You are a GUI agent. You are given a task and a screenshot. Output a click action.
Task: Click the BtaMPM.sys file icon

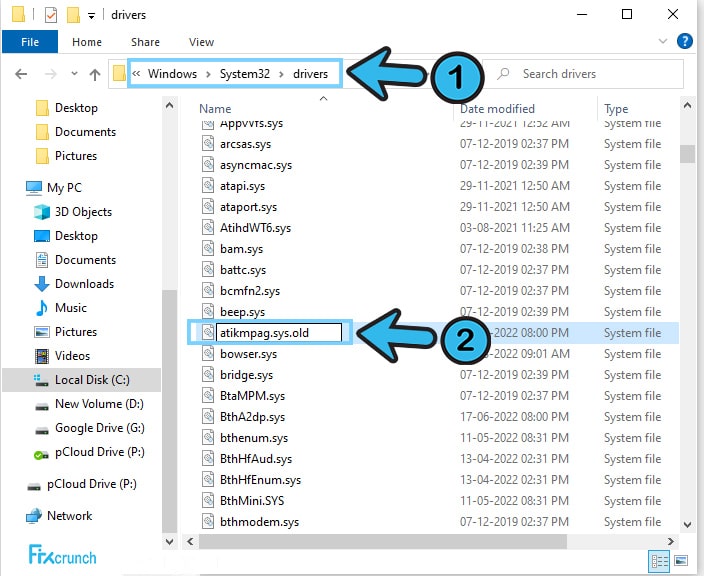(x=207, y=396)
